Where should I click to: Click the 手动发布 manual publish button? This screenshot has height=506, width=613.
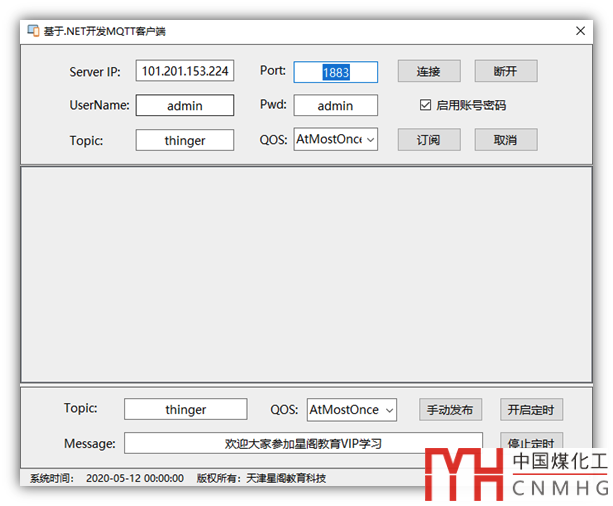coord(450,410)
